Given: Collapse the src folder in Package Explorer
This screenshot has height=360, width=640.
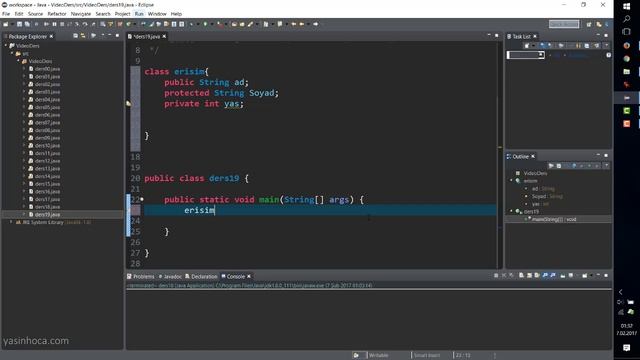Looking at the screenshot, I should (x=12, y=53).
